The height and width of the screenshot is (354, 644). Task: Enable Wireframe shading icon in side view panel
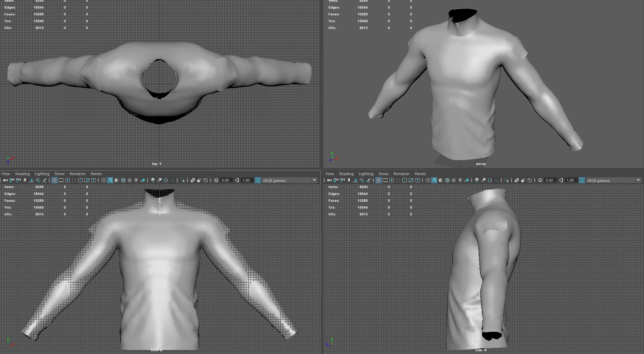pos(428,180)
